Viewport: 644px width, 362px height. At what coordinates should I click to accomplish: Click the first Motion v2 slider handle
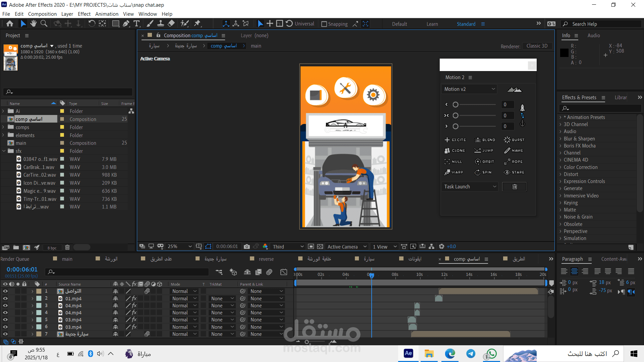tap(455, 105)
